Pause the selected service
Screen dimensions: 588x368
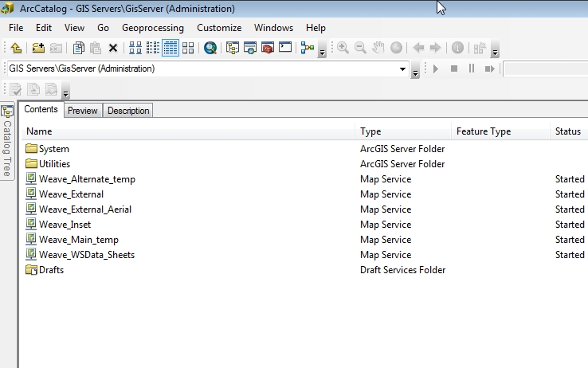pyautogui.click(x=472, y=69)
